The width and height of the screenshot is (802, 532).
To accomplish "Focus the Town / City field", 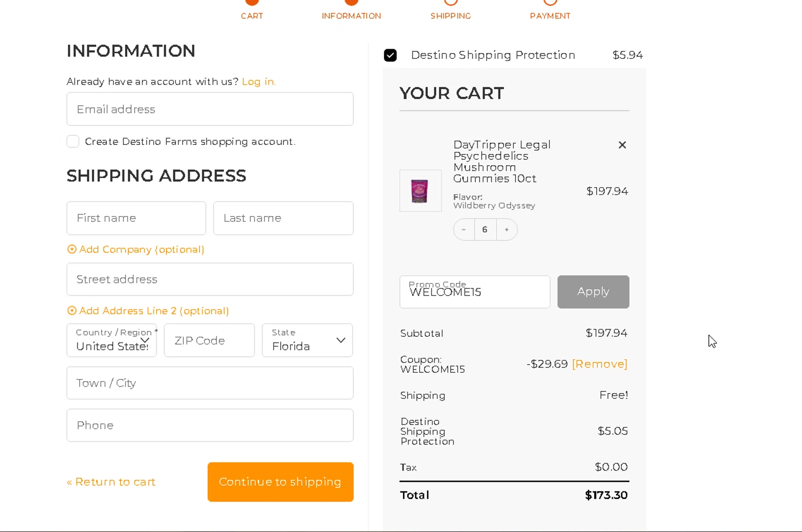I will (x=210, y=383).
